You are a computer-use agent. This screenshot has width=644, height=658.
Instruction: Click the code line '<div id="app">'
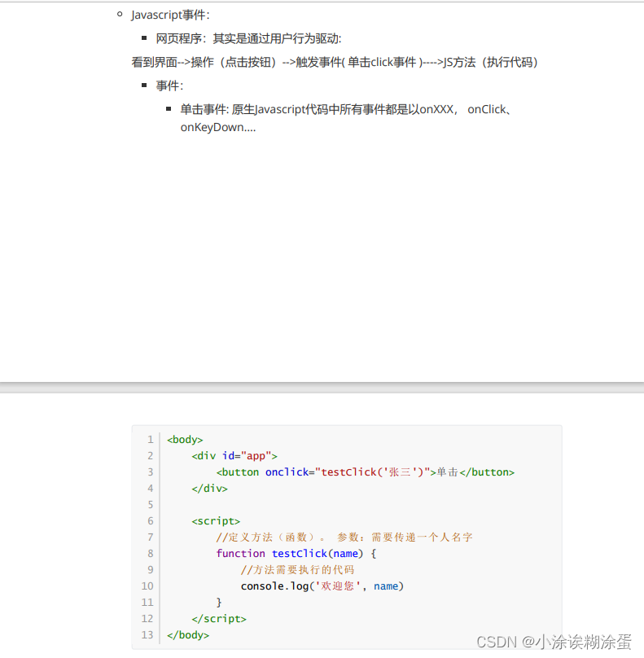coord(234,456)
